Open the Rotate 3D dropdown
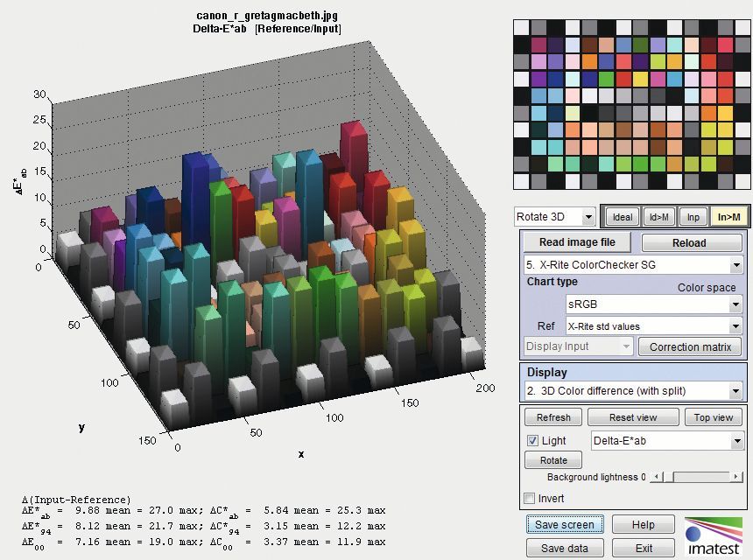The width and height of the screenshot is (753, 560). (x=554, y=217)
